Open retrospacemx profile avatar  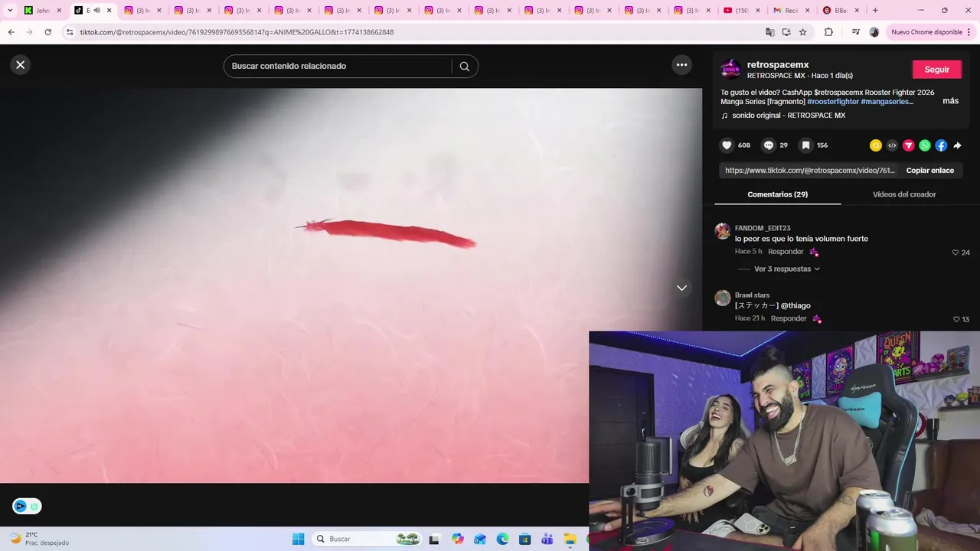click(x=730, y=69)
